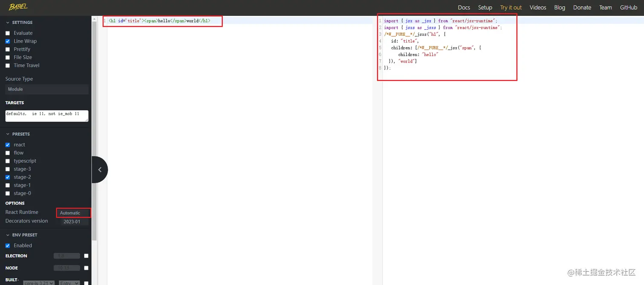Click the JSX input code line
644x285 pixels.
159,20
